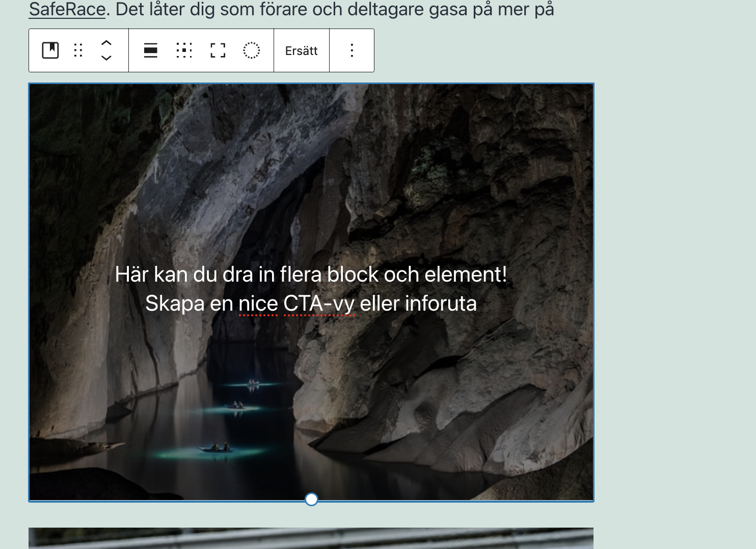Select the Cover block type icon

coord(50,50)
